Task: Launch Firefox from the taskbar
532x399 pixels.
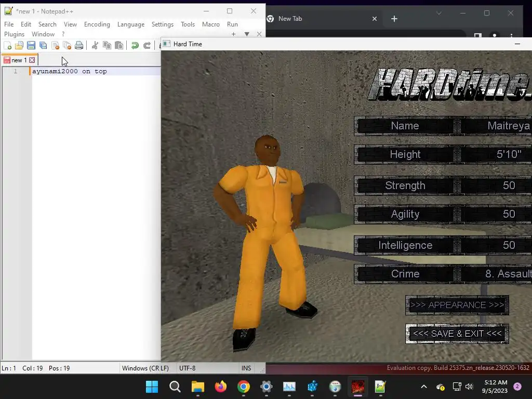Action: [x=220, y=387]
